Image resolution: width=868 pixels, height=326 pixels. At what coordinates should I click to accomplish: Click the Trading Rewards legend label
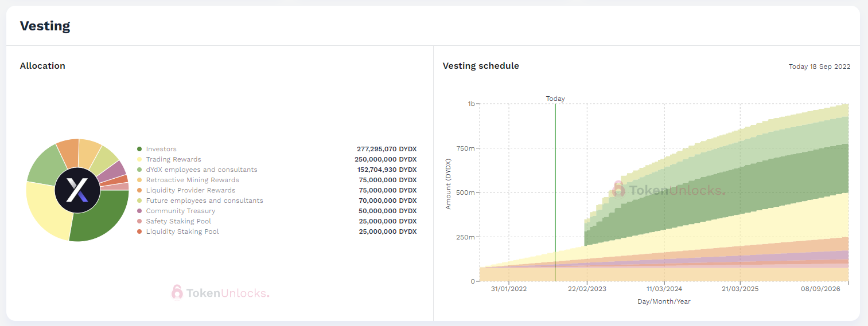coord(174,159)
